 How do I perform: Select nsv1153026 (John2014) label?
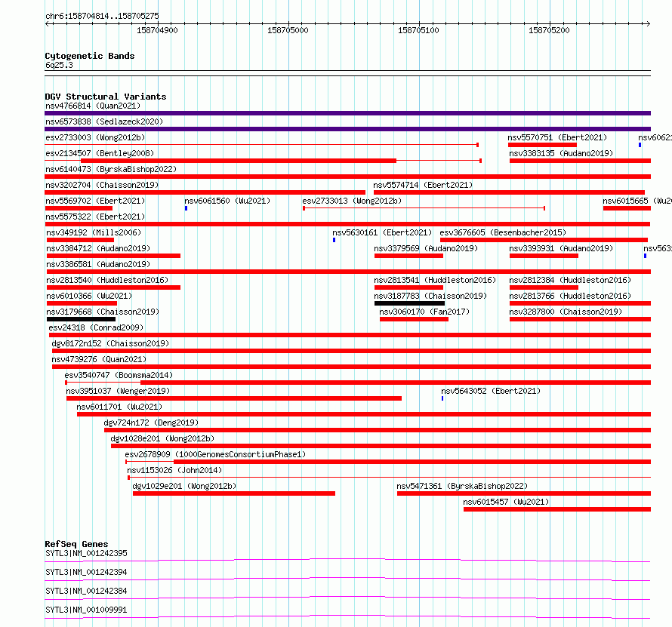[174, 470]
